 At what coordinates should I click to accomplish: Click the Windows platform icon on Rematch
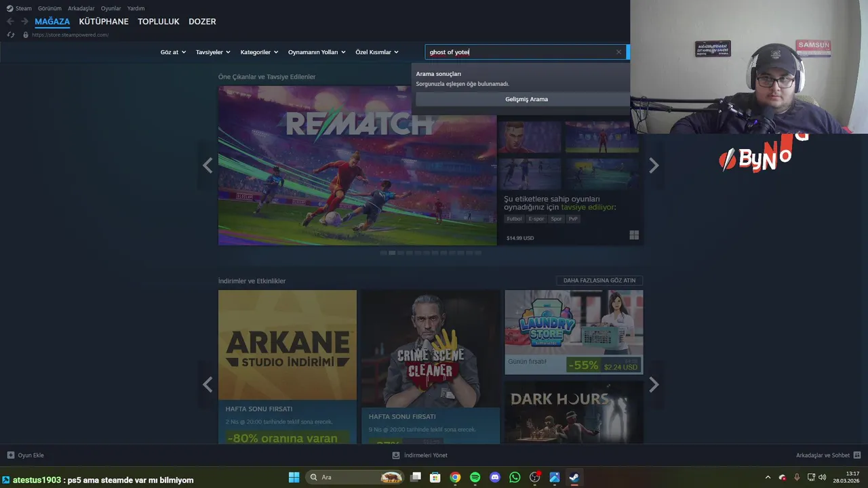pos(634,235)
